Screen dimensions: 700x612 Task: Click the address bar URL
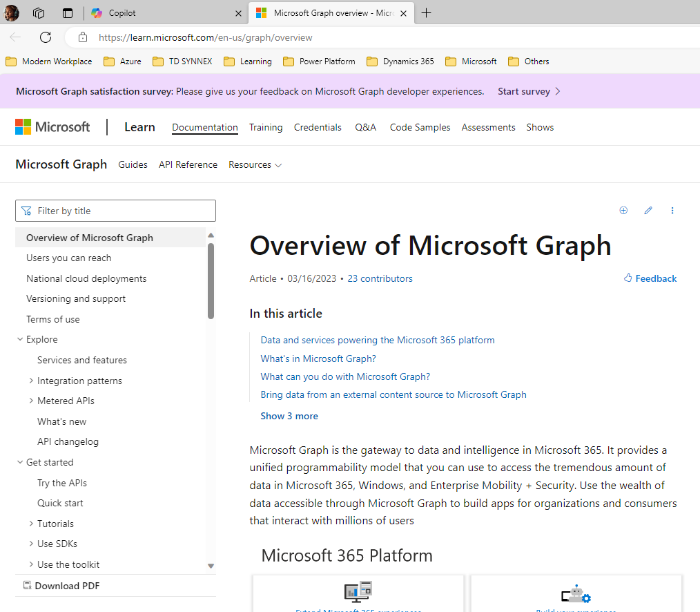(x=205, y=37)
